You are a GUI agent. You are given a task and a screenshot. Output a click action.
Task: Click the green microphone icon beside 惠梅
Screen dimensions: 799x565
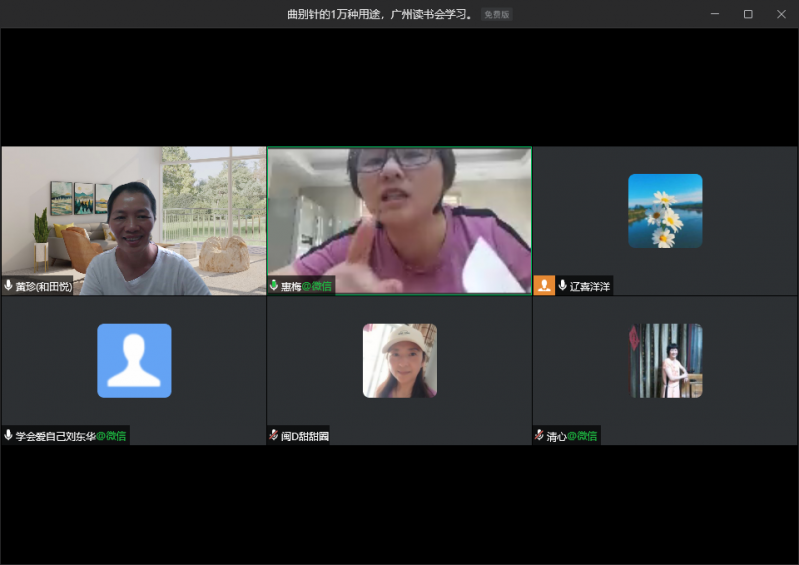(274, 286)
